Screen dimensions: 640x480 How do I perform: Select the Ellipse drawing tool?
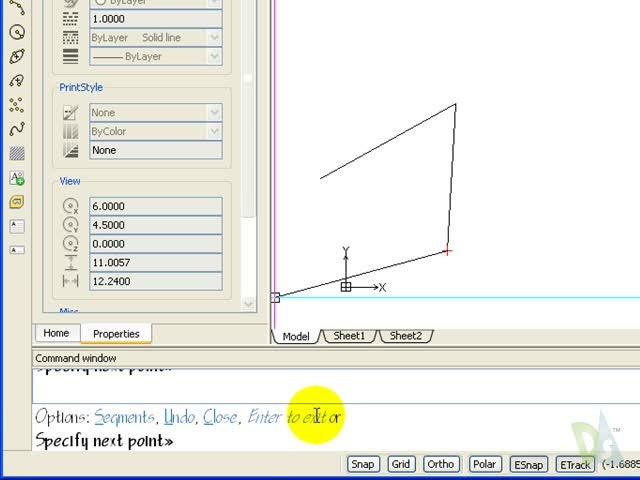point(17,56)
